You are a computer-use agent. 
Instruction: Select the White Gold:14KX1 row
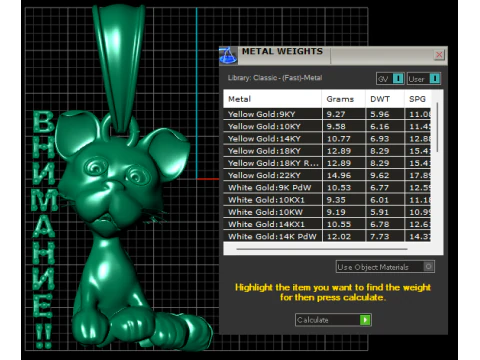327,224
